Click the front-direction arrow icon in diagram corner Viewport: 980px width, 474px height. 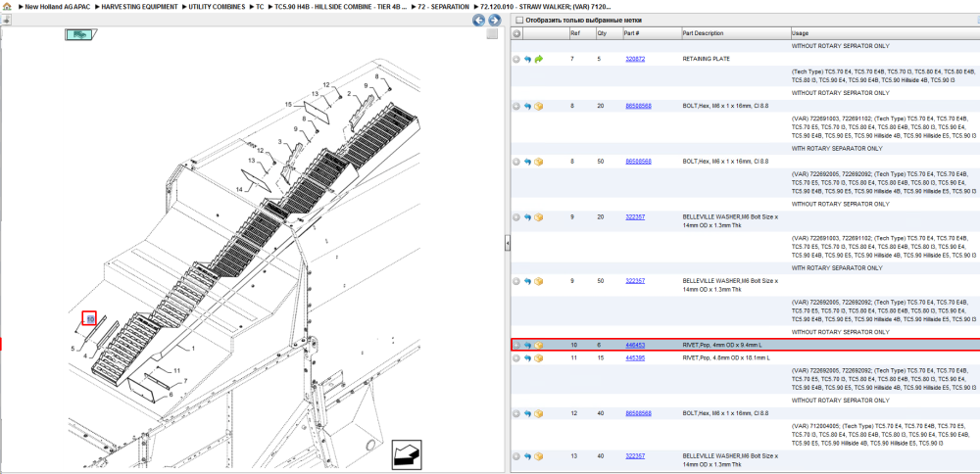pos(407,454)
